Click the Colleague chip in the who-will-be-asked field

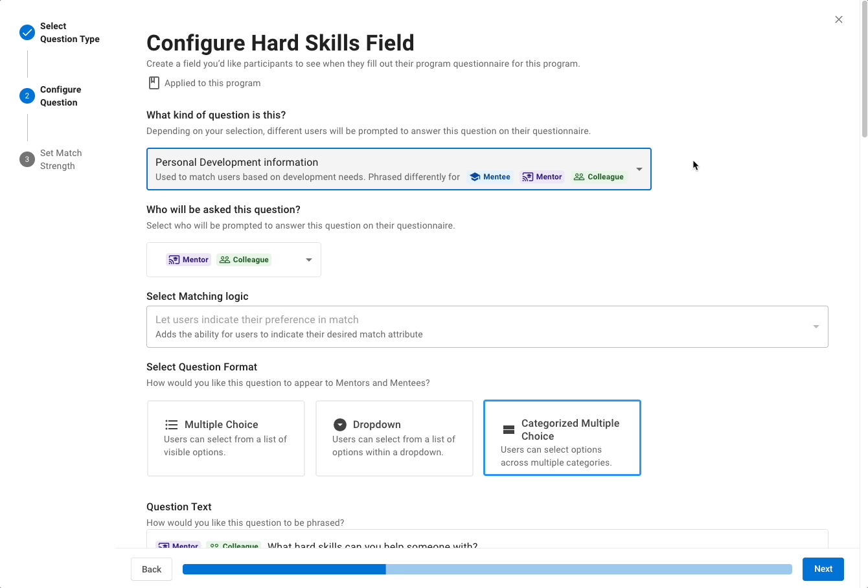click(x=244, y=260)
